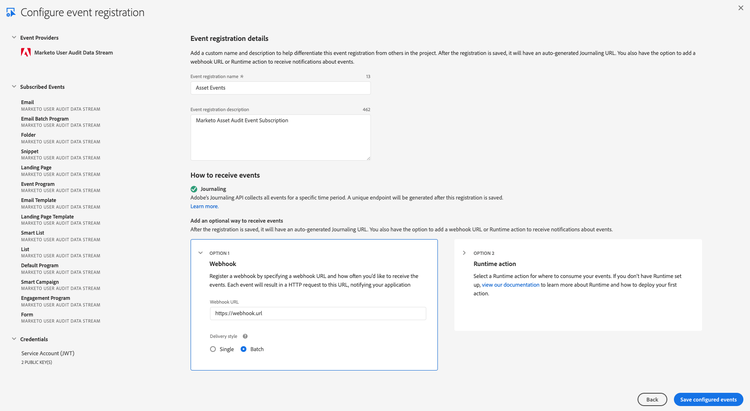This screenshot has height=411, width=750.
Task: Select the Single delivery style radio
Action: point(213,349)
